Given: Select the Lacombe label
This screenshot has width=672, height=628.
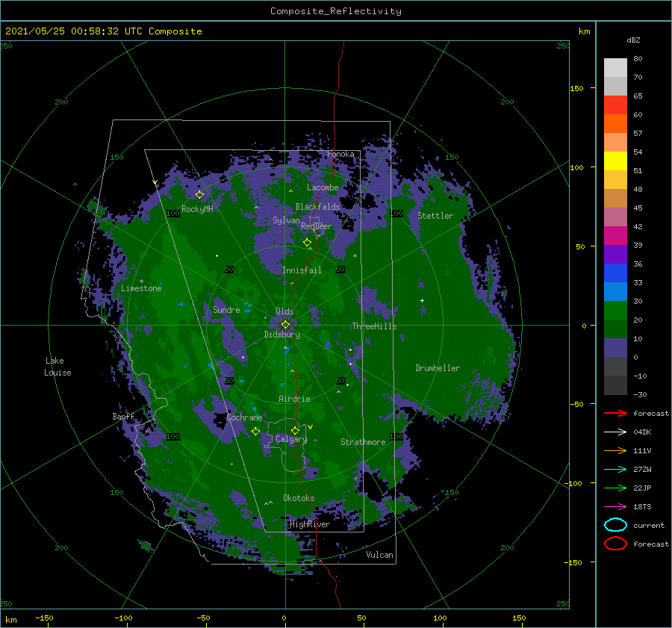Looking at the screenshot, I should tap(323, 187).
